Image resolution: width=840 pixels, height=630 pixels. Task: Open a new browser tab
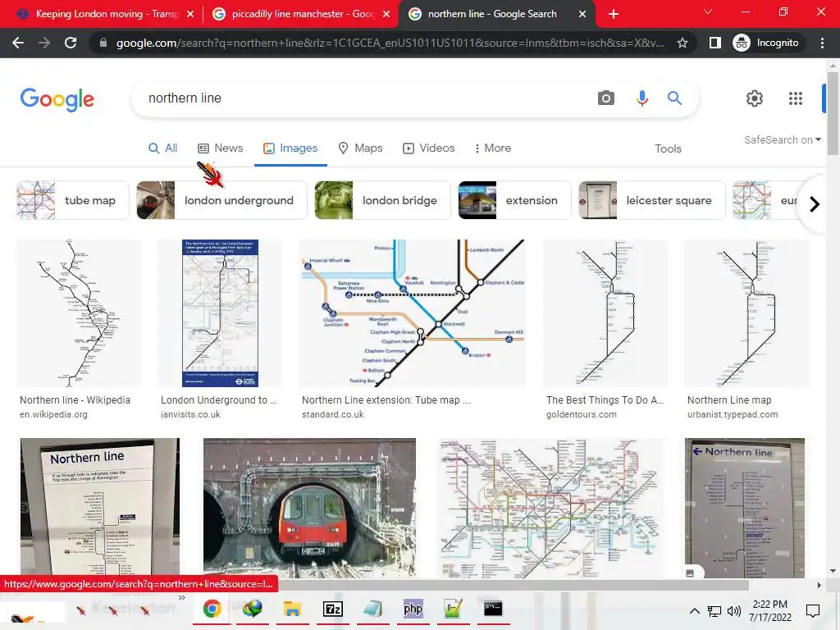point(614,14)
